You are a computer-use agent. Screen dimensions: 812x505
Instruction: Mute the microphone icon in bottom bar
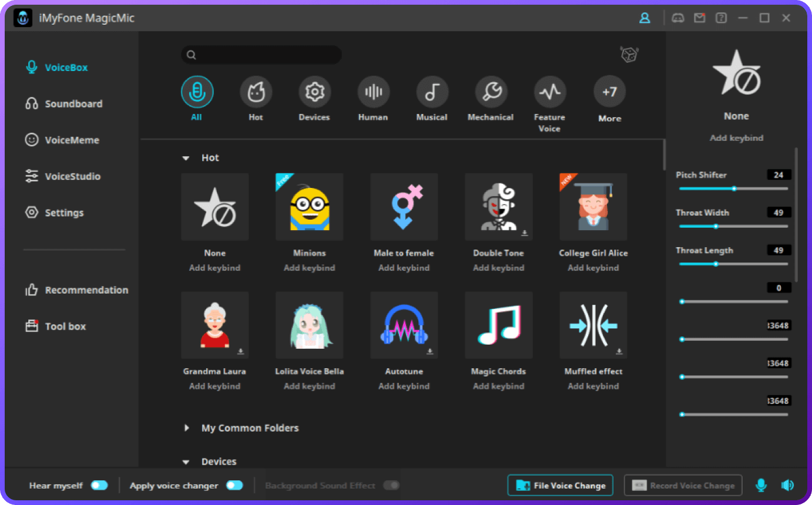(x=761, y=485)
